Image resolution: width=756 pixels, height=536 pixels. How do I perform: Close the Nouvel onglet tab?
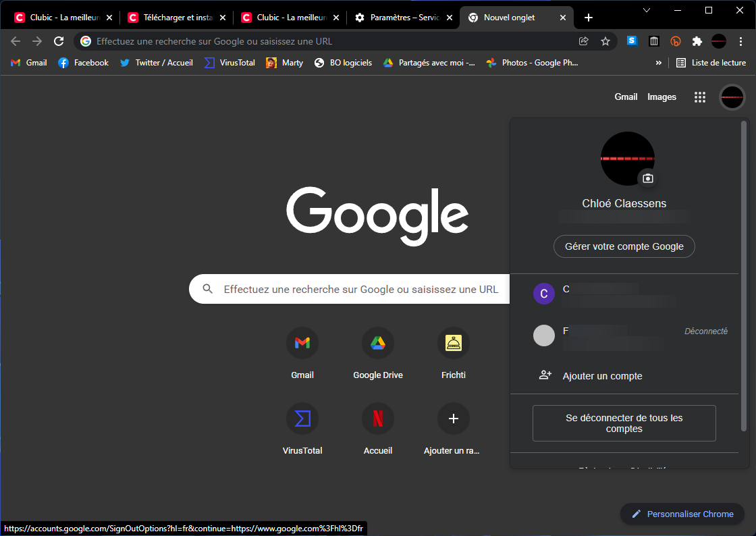[x=563, y=18]
